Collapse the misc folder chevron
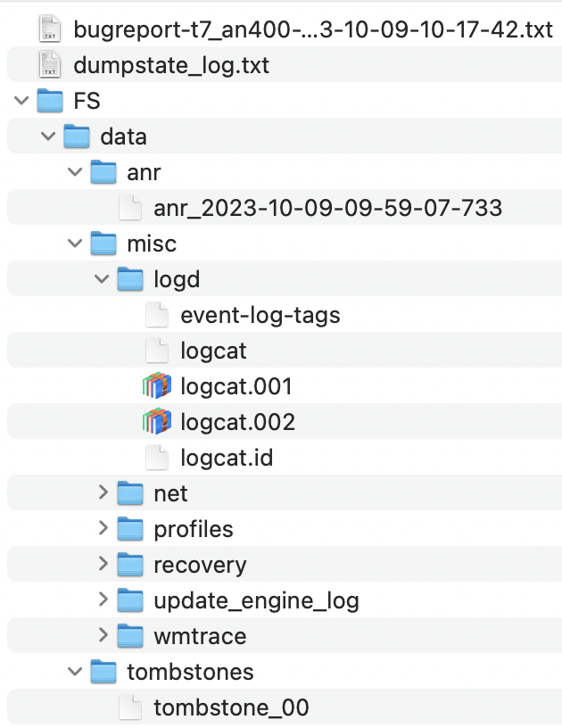The image size is (562, 728). [x=75, y=244]
